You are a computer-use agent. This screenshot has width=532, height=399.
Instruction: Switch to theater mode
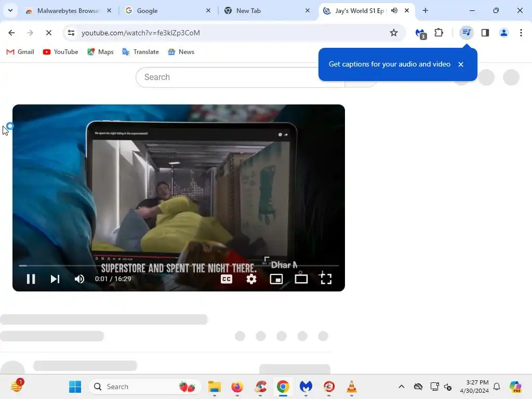pos(301,279)
